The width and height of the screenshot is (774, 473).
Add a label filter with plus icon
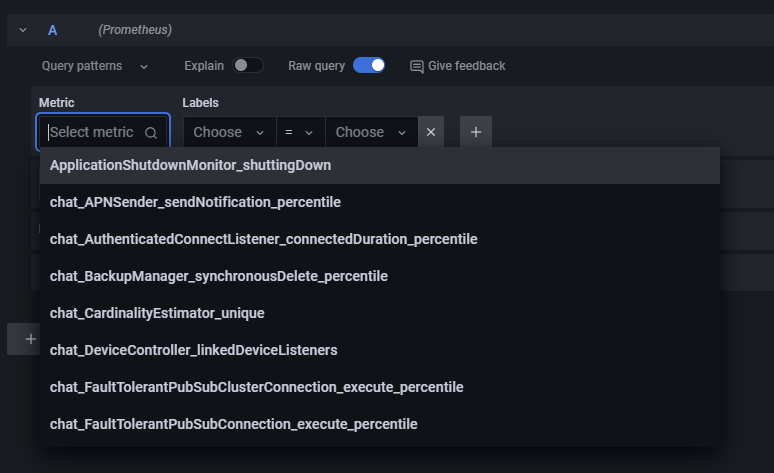[x=476, y=132]
